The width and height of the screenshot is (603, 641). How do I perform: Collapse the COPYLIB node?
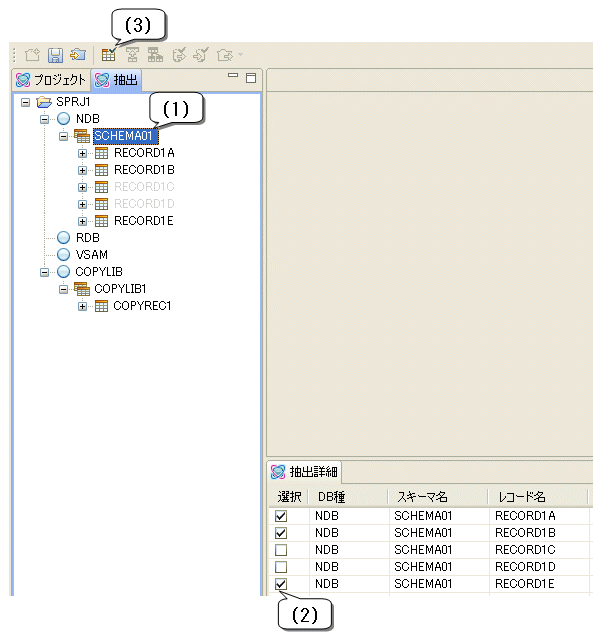point(45,272)
